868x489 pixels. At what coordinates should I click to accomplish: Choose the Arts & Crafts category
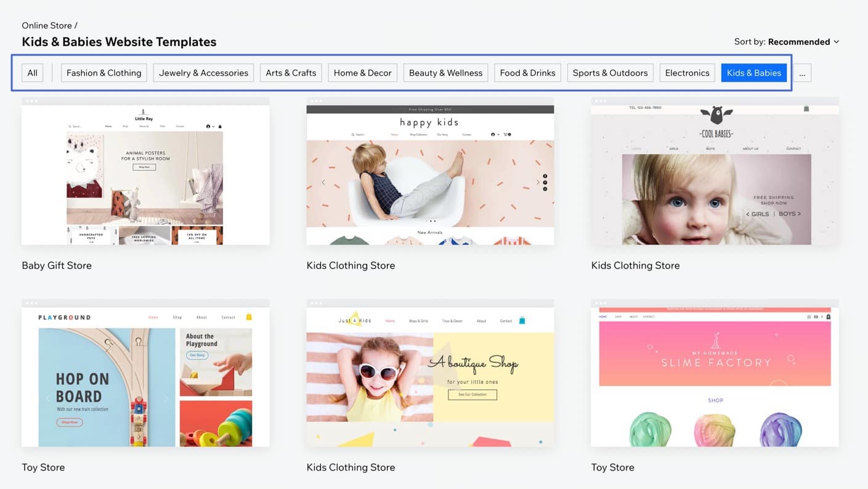pos(291,73)
